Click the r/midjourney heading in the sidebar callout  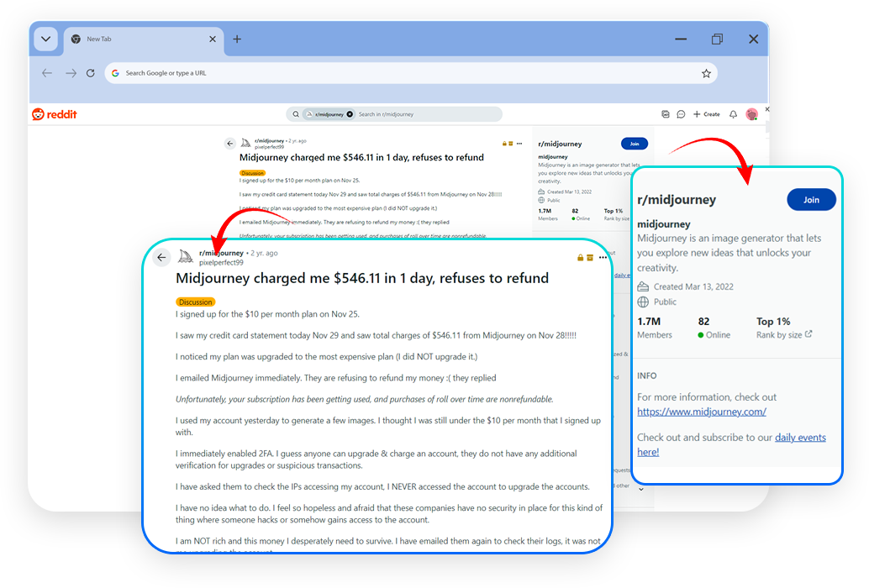coord(677,200)
